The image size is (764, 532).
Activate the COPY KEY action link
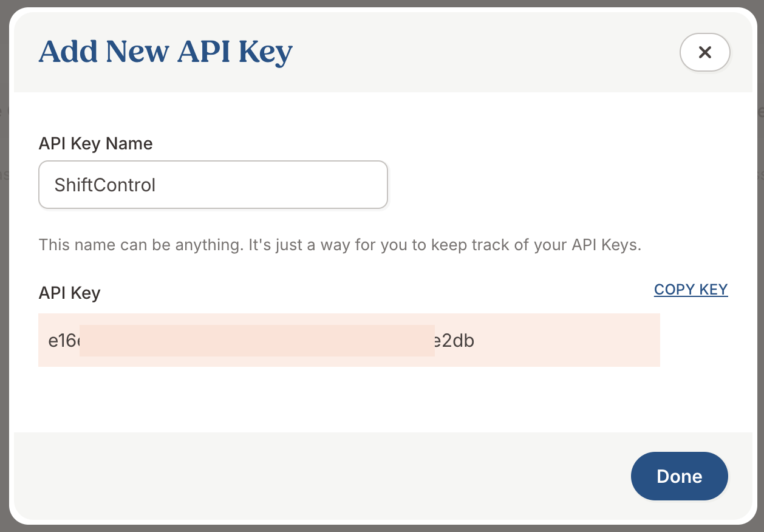pyautogui.click(x=691, y=290)
